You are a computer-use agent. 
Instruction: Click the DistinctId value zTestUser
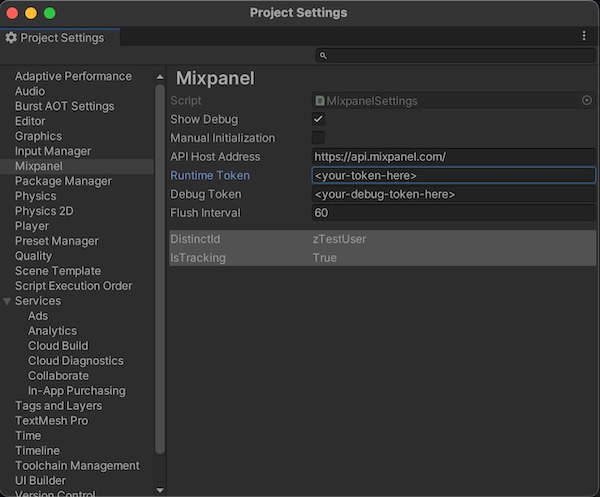pyautogui.click(x=339, y=239)
